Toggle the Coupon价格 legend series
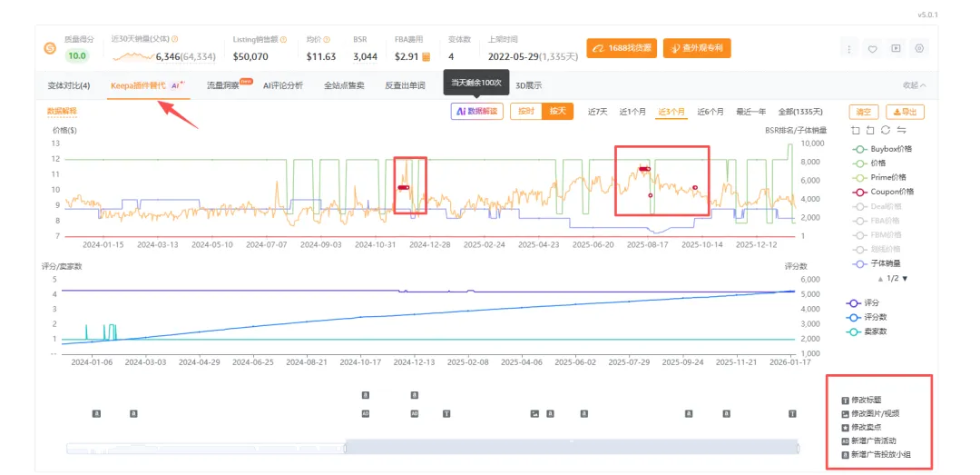 [883, 192]
